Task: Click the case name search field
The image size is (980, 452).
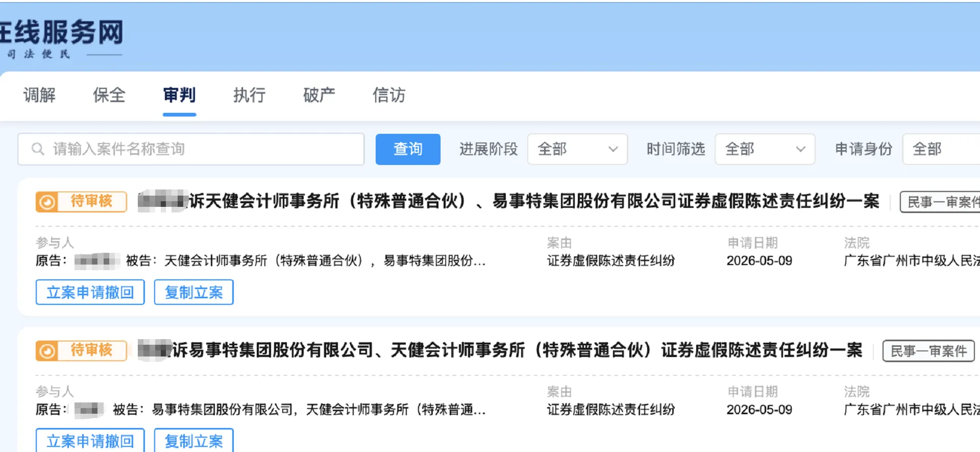Action: 191,149
